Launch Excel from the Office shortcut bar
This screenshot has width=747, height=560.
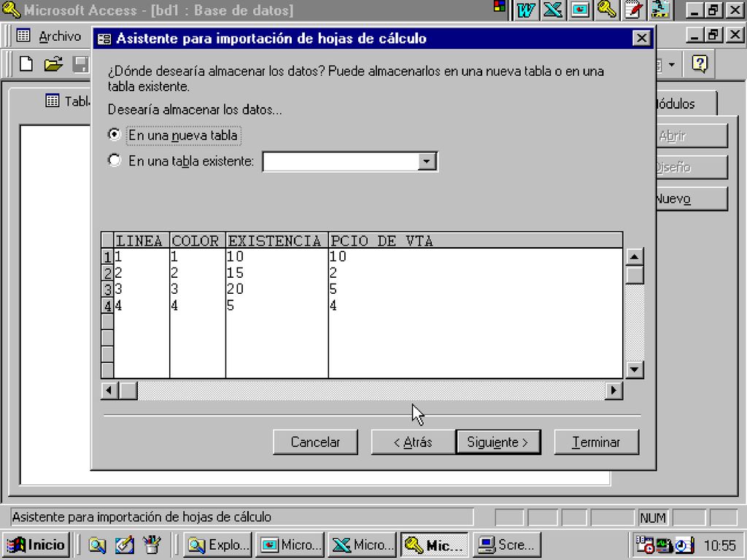click(x=553, y=9)
